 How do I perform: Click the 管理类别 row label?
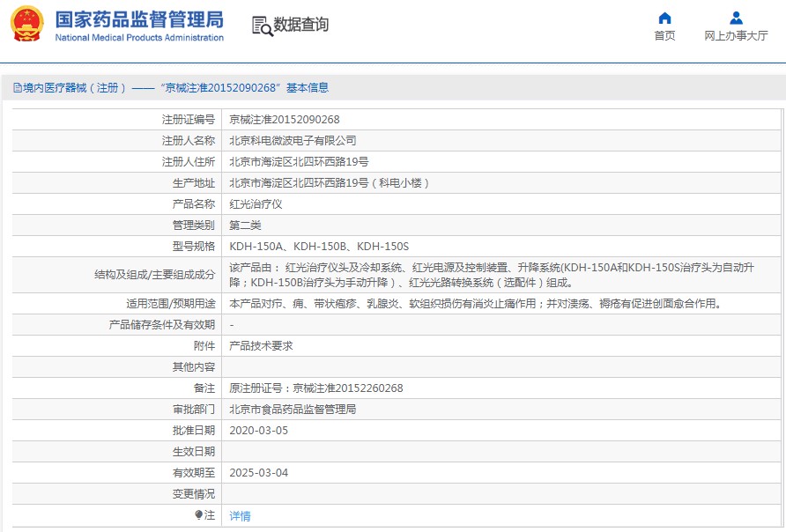[x=194, y=225]
